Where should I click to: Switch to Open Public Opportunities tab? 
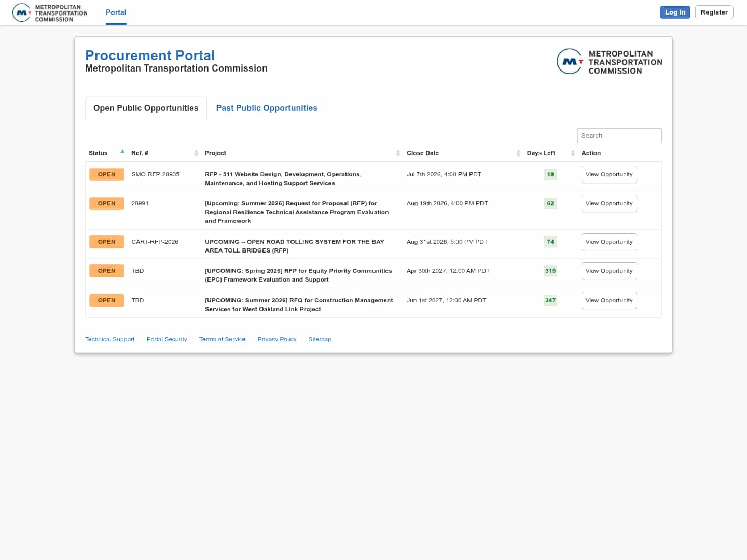tap(146, 108)
